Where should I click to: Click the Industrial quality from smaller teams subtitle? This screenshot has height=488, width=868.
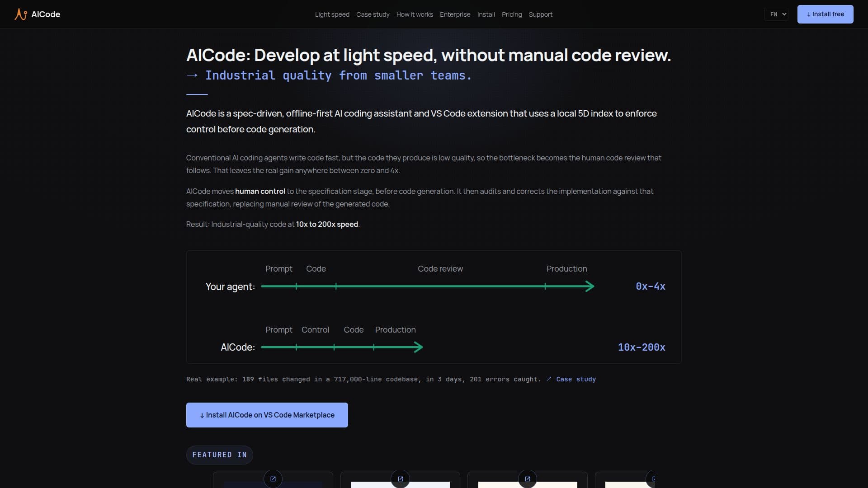338,75
